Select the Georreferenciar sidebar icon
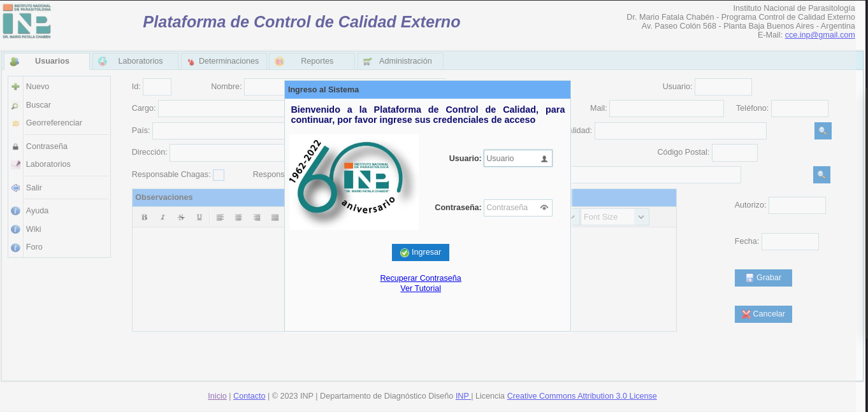The width and height of the screenshot is (868, 412). (x=15, y=124)
